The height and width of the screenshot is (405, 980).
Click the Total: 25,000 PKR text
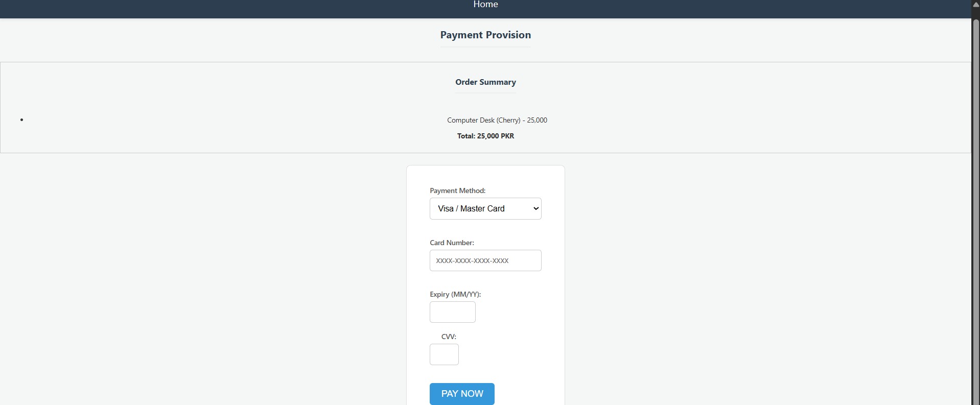click(485, 136)
